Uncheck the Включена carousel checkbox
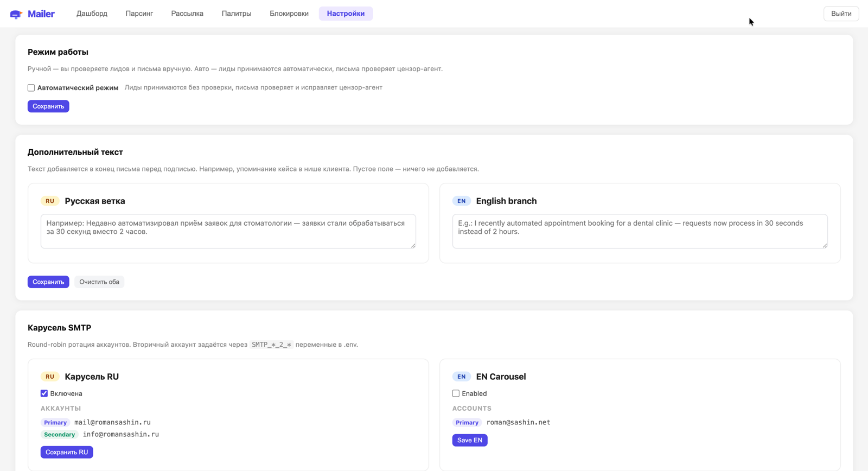Image resolution: width=868 pixels, height=471 pixels. pos(44,393)
